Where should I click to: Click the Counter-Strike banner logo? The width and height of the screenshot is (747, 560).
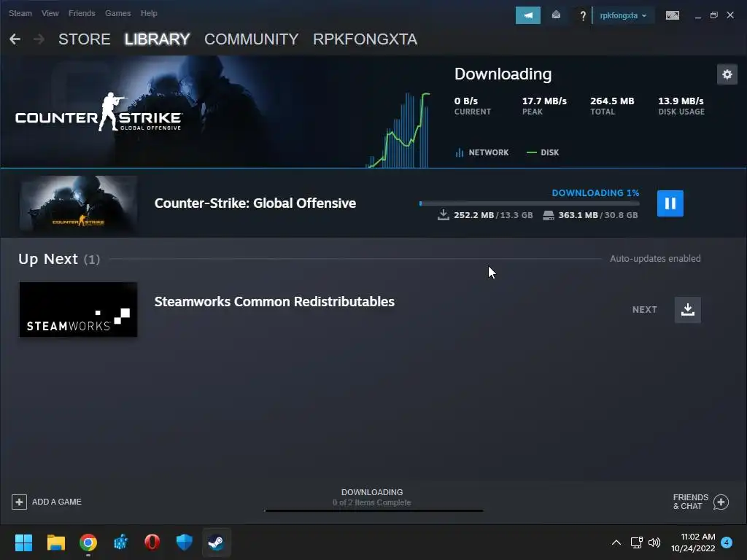(x=98, y=112)
